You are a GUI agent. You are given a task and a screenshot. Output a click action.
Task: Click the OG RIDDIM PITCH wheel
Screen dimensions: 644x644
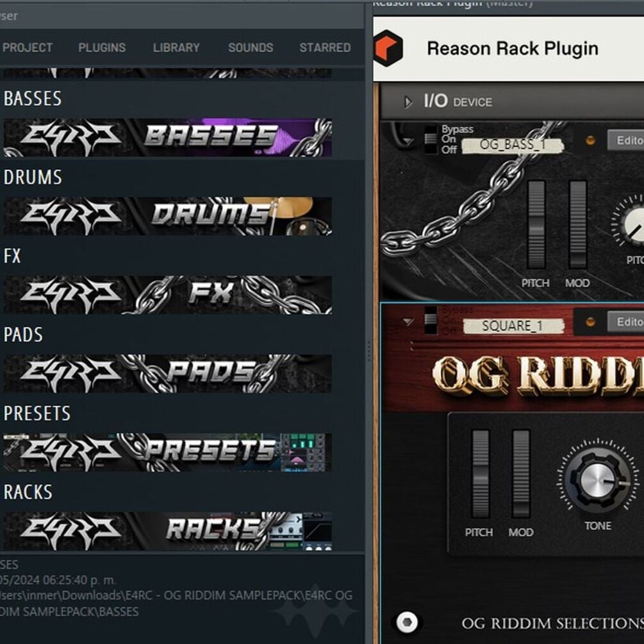tap(480, 474)
